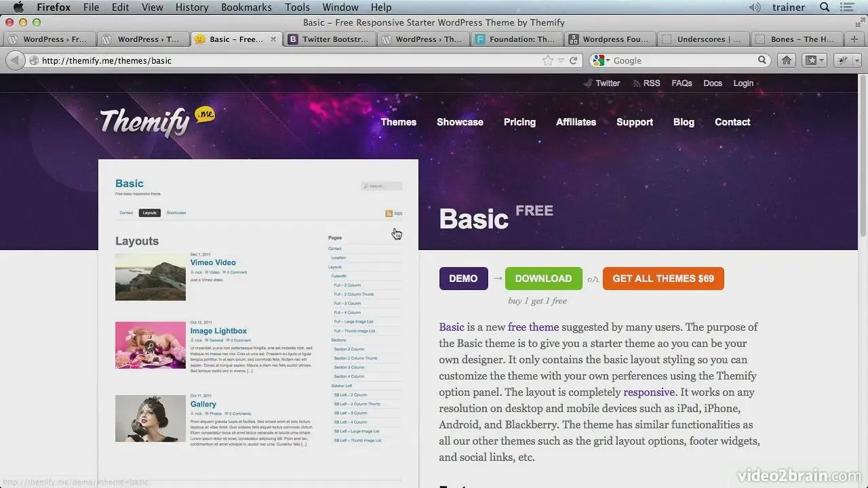Open the bookmarks toolbar button

click(813, 60)
